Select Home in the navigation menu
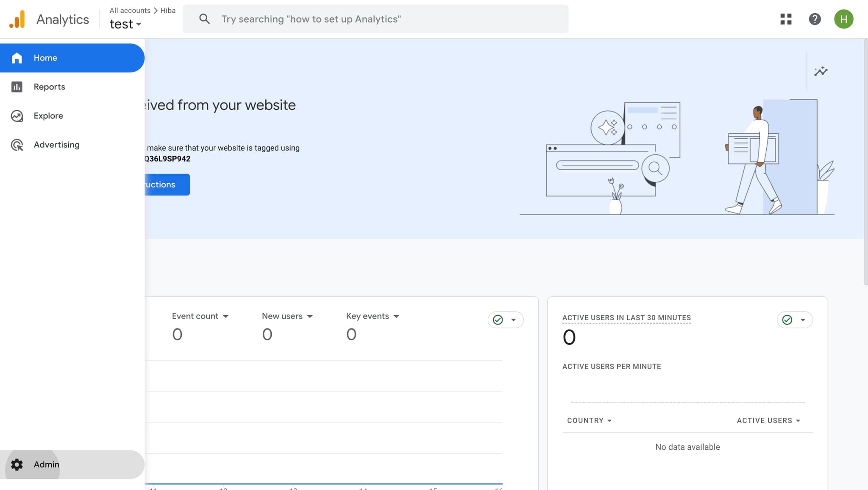Image resolution: width=868 pixels, height=490 pixels. (45, 58)
